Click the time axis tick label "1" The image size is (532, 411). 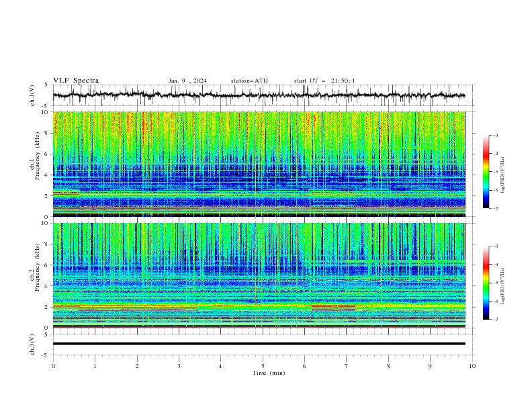pos(95,366)
